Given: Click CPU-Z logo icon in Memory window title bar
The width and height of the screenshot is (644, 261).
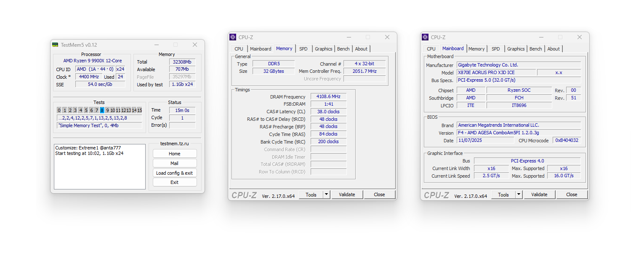Looking at the screenshot, I should click(233, 37).
